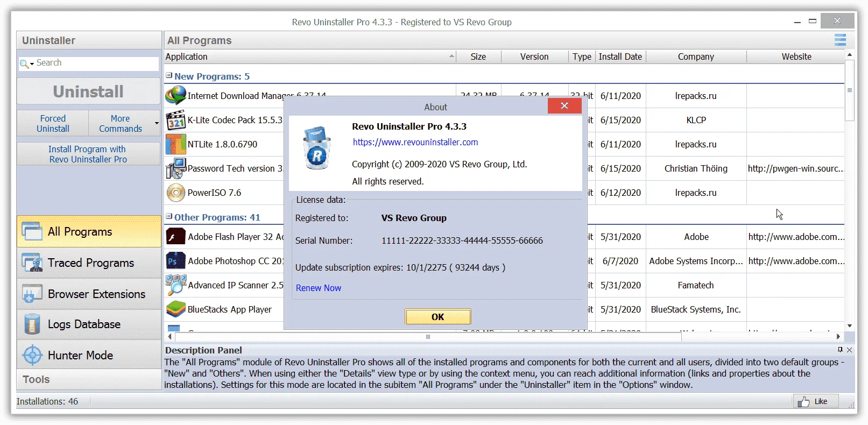Select the KLCP company cell
The height and width of the screenshot is (425, 868).
pyautogui.click(x=696, y=120)
